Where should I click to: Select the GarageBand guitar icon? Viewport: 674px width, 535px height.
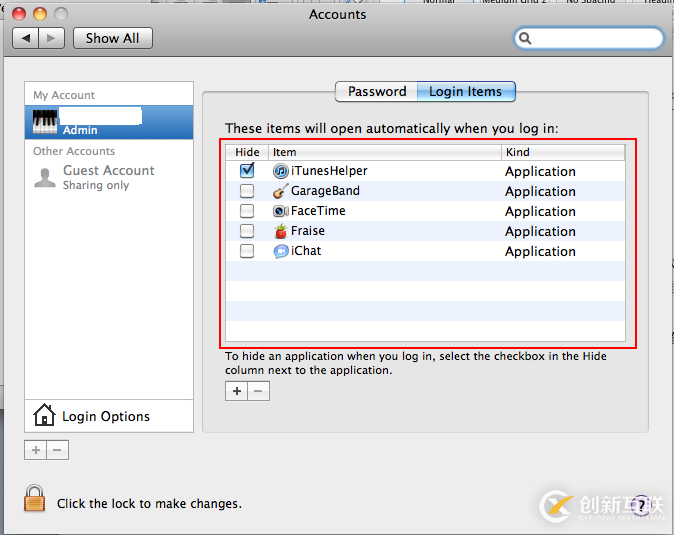(281, 191)
